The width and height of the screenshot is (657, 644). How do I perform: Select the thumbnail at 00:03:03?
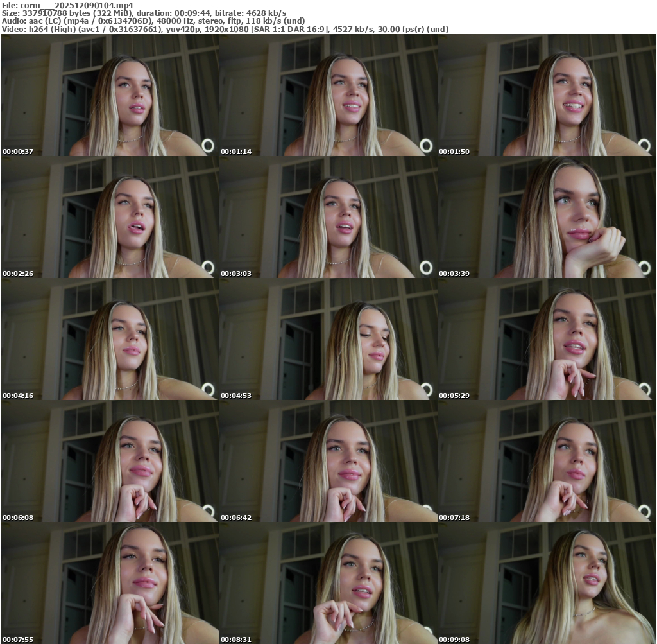(328, 217)
